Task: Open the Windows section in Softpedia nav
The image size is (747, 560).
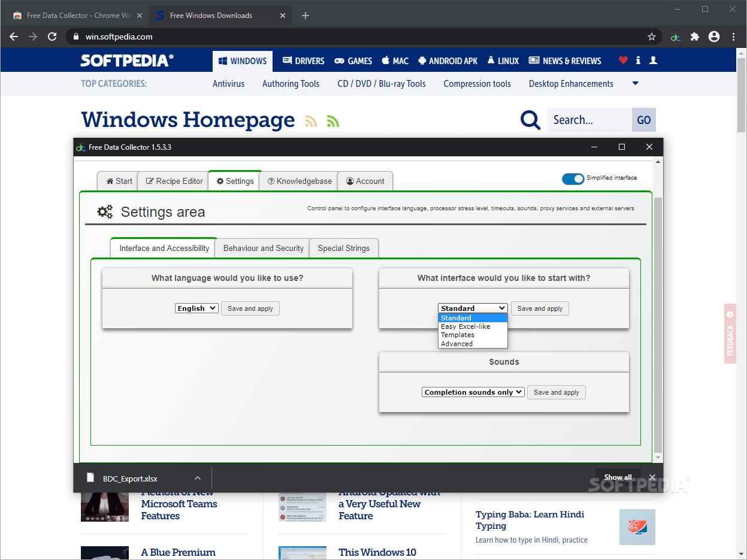Action: pos(243,61)
